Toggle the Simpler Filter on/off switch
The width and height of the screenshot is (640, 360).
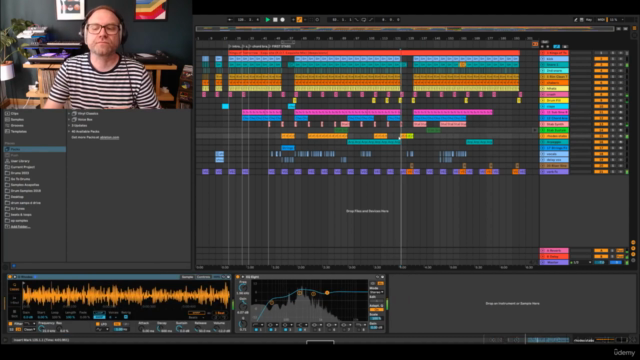click(10, 323)
